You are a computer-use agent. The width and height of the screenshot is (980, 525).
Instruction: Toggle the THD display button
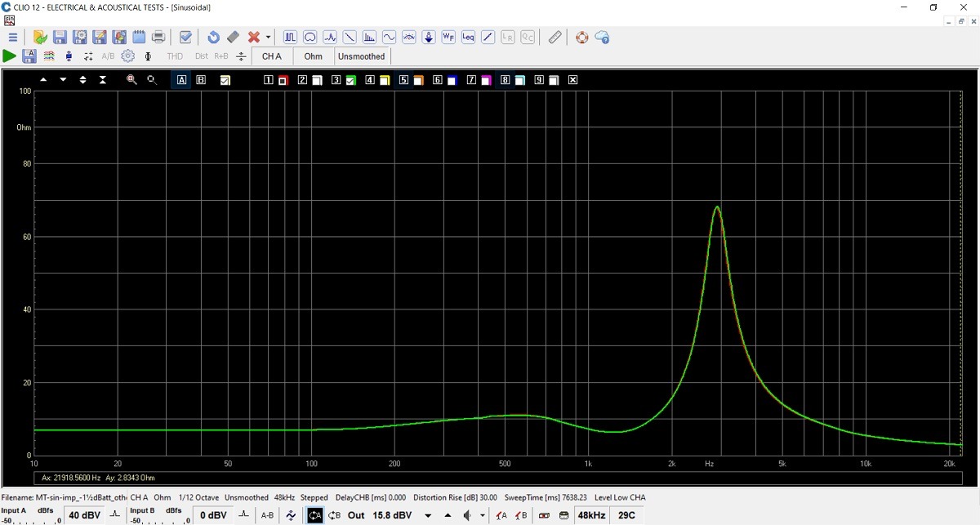click(x=175, y=56)
